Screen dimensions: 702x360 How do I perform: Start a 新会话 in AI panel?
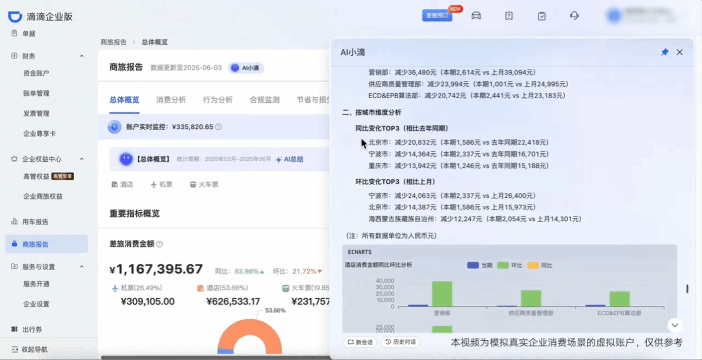(360, 342)
